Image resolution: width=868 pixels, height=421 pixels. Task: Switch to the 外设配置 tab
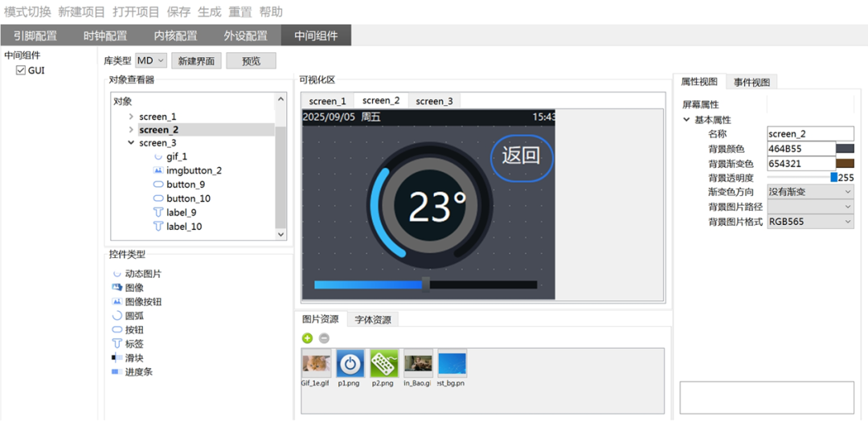click(x=246, y=35)
